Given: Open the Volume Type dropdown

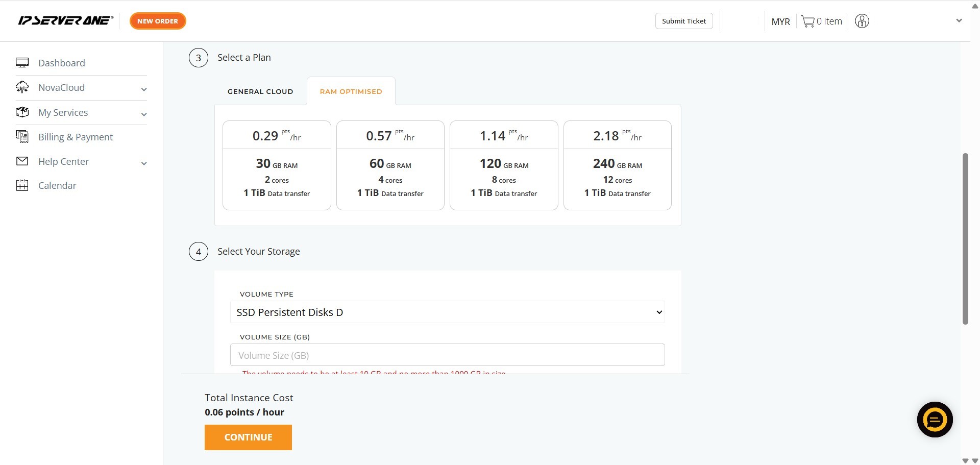Looking at the screenshot, I should [447, 312].
